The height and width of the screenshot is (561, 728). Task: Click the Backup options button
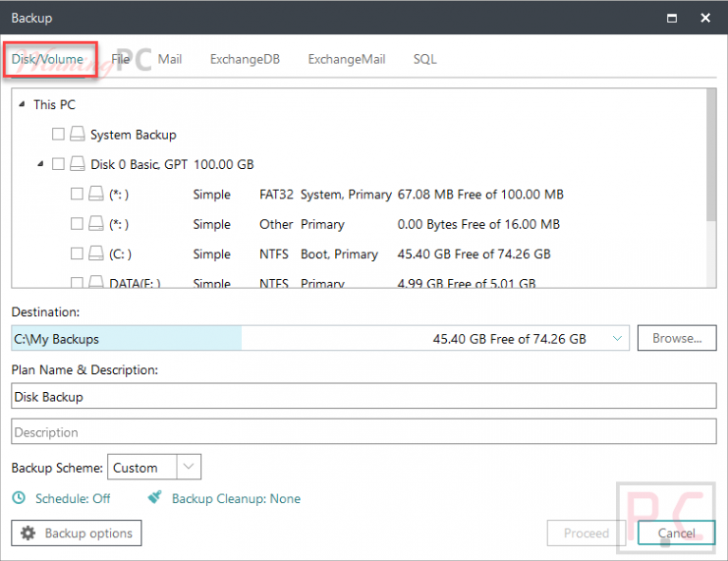click(x=77, y=533)
